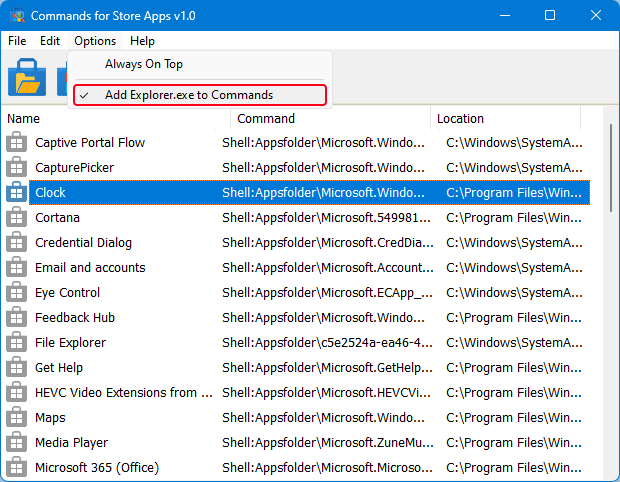Screen dimensions: 620x482
Task: Click the Captive Portal Flow app icon
Action: pos(16,142)
